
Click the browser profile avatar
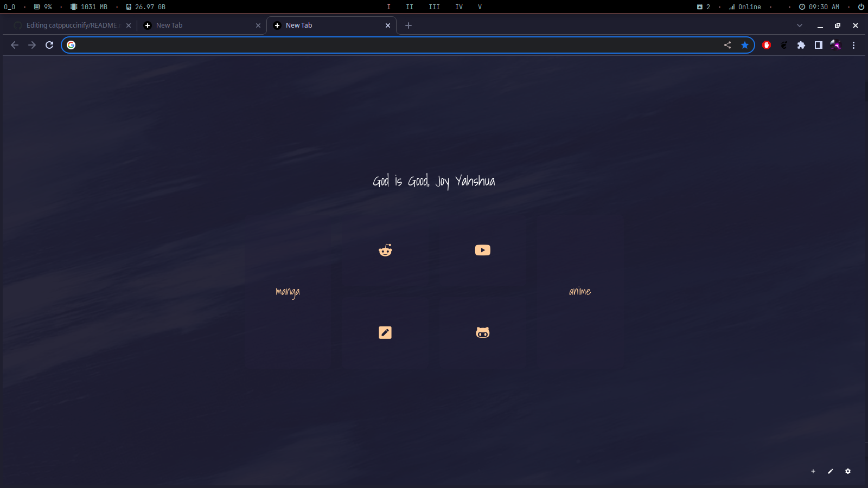836,45
